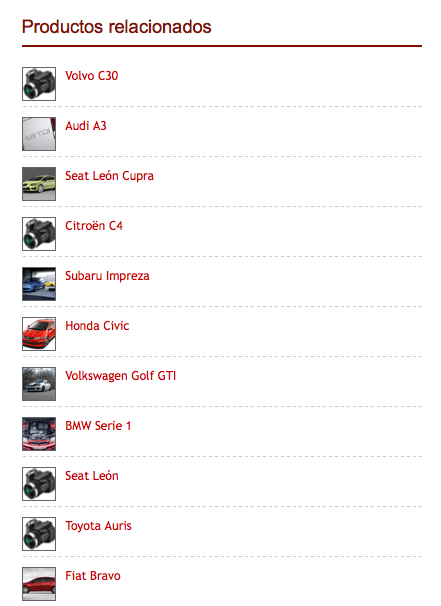Visit the Subaru Impreza product page
This screenshot has height=606, width=441.
(x=107, y=276)
